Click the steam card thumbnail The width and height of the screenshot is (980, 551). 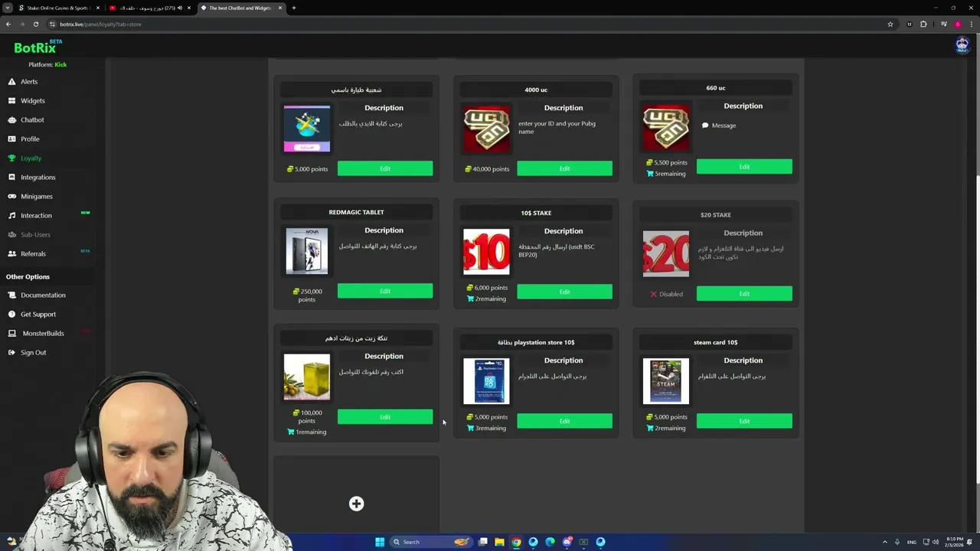tap(666, 381)
